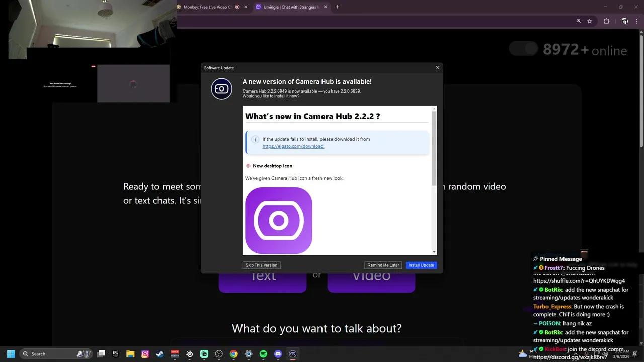
Task: Open the elgato.com/download link
Action: [x=293, y=146]
